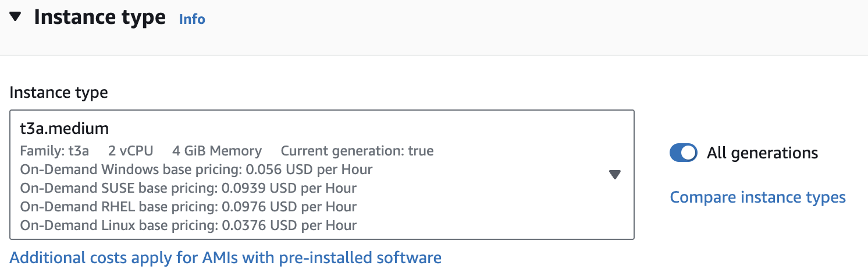Open the t3a.medium instance type combo box
The image size is (868, 269).
coord(321,175)
